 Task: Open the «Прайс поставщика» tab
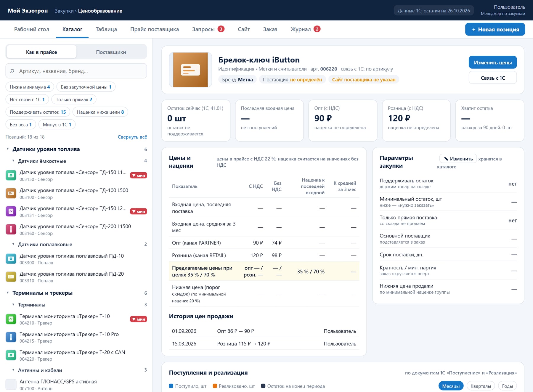click(155, 29)
